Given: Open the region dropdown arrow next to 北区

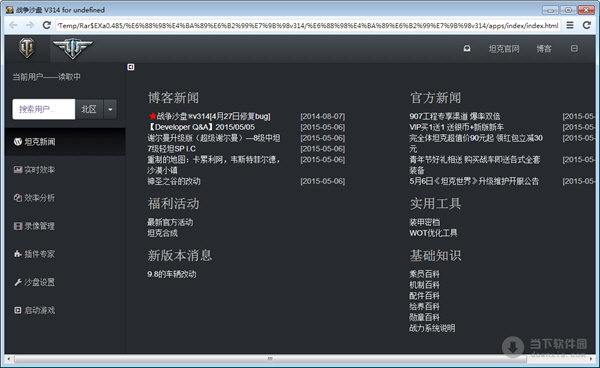Looking at the screenshot, I should (110, 109).
